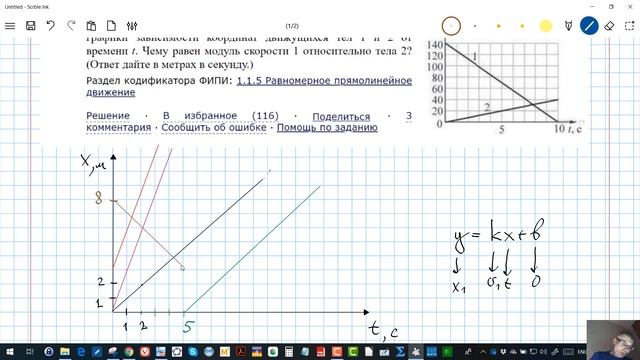The height and width of the screenshot is (360, 640).
Task: Select the dashed rectangle selection tool
Action: pyautogui.click(x=629, y=26)
